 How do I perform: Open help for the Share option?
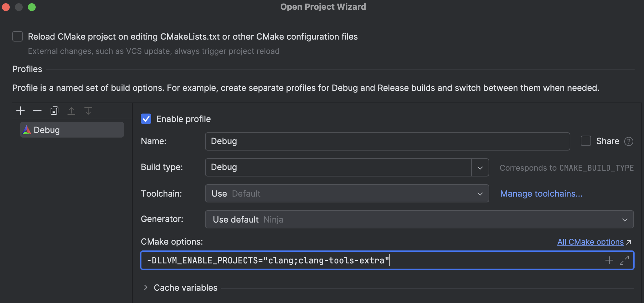click(629, 141)
